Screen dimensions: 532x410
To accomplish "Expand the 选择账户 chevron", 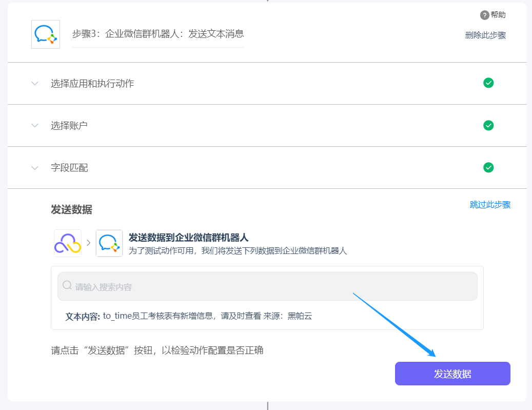I will [35, 125].
